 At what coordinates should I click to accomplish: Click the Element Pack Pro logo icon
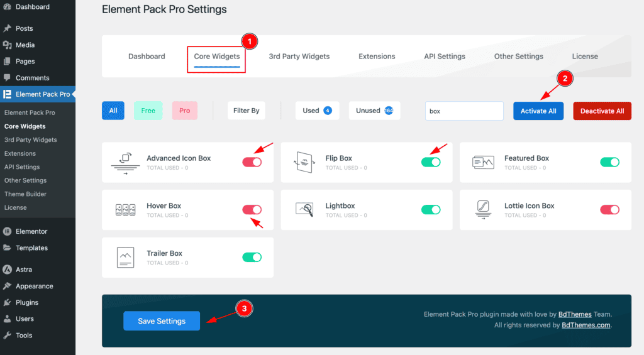click(7, 94)
